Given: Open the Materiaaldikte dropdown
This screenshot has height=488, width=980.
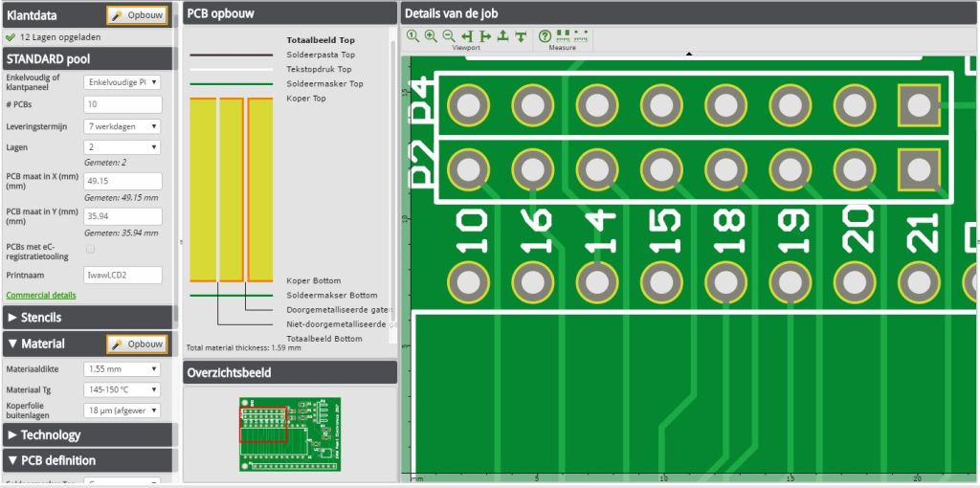Looking at the screenshot, I should 122,369.
